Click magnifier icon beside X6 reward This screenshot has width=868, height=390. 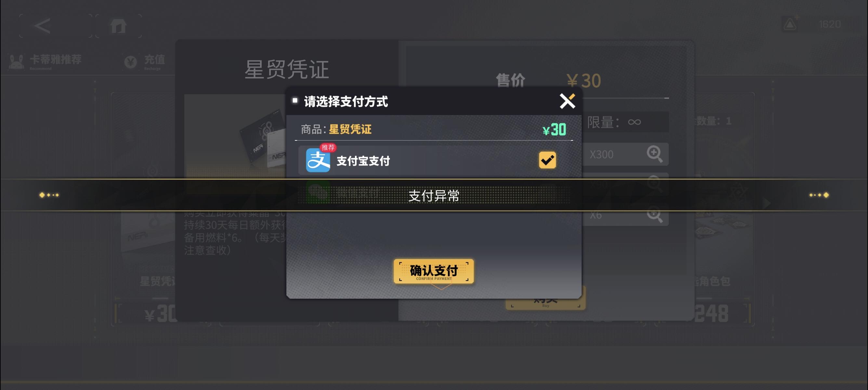point(654,214)
